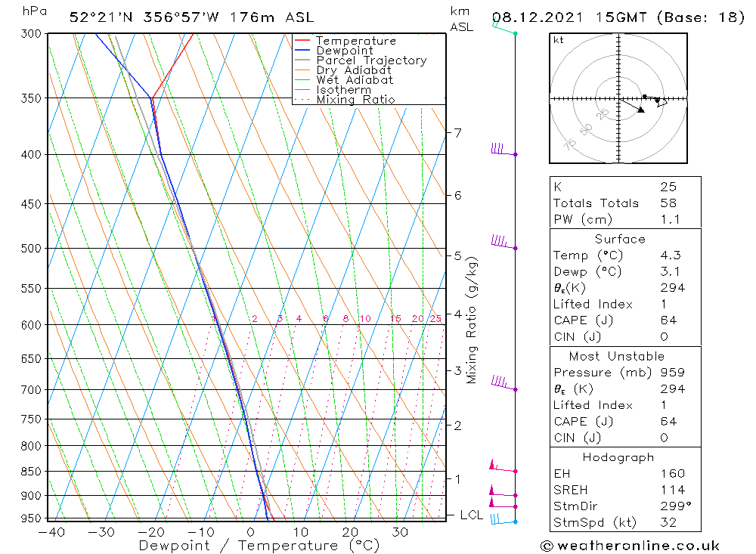Viewport: 756px width, 554px height.
Task: Click the LCL marker on the height axis
Action: (472, 515)
